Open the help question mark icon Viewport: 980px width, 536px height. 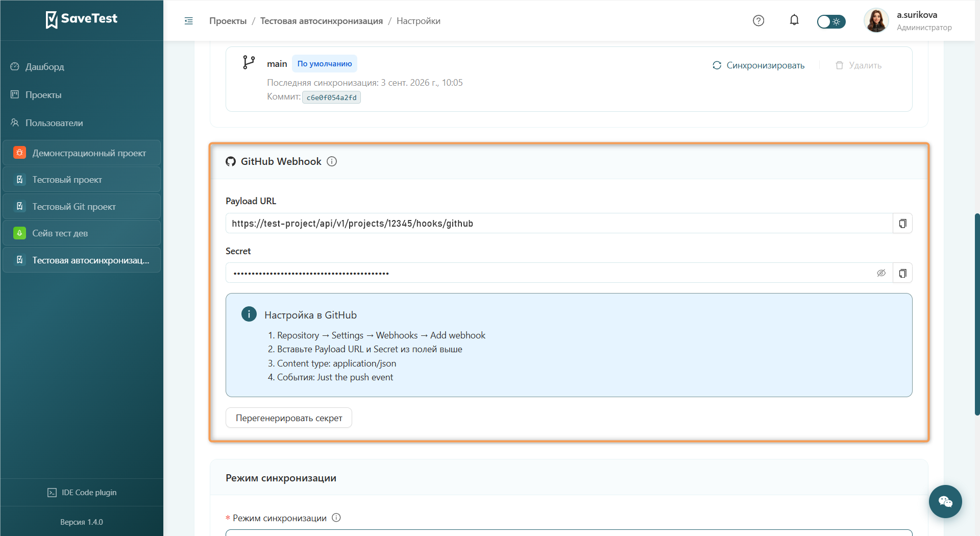coord(758,21)
